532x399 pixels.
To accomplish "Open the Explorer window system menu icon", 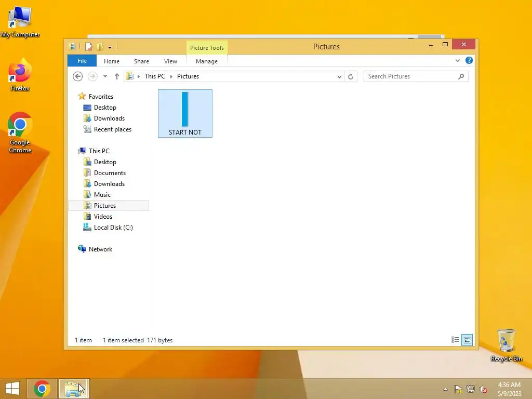I will tap(72, 46).
